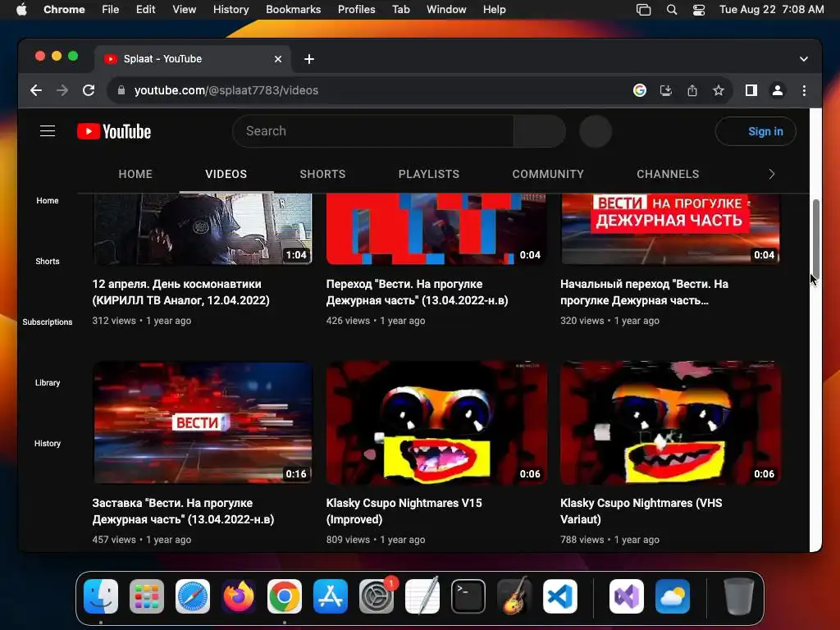Close the Splaat - YouTube tab
Image resolution: width=840 pixels, height=630 pixels.
click(278, 59)
